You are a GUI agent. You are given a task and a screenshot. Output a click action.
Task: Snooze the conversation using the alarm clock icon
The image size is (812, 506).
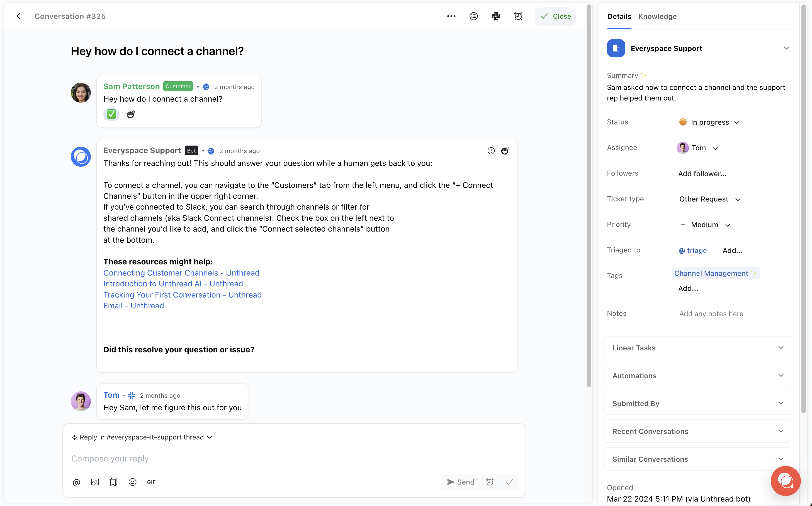click(x=518, y=16)
